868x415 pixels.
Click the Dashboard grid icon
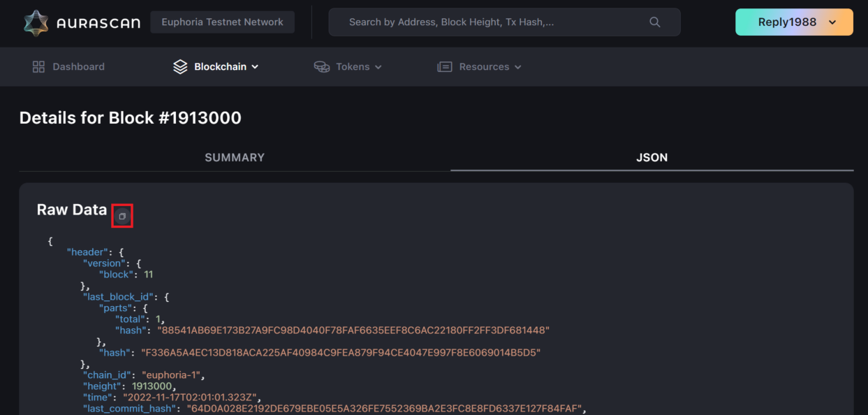pyautogui.click(x=38, y=67)
